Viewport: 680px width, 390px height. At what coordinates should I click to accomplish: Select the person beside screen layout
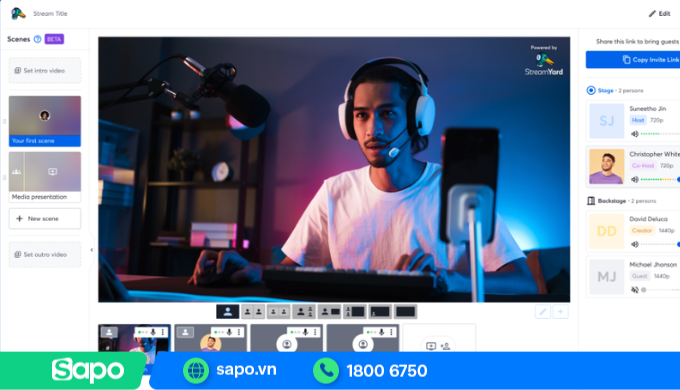click(329, 311)
